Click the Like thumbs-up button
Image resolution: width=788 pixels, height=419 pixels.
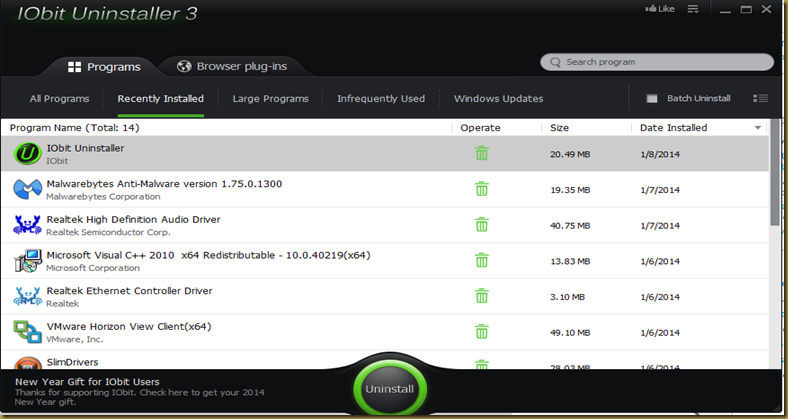coord(660,9)
